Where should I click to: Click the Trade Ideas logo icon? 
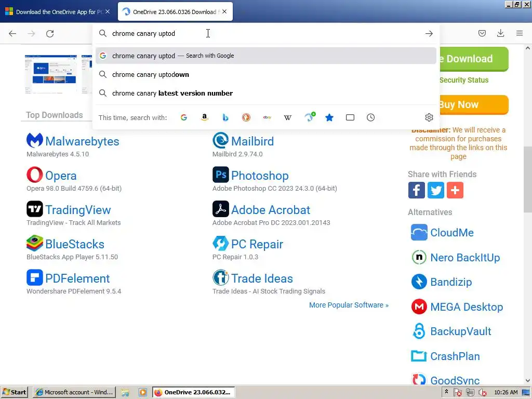[220, 277]
